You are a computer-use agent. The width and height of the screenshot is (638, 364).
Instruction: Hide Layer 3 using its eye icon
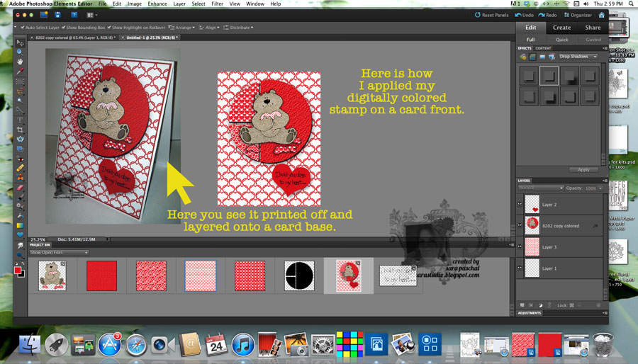[x=520, y=246]
